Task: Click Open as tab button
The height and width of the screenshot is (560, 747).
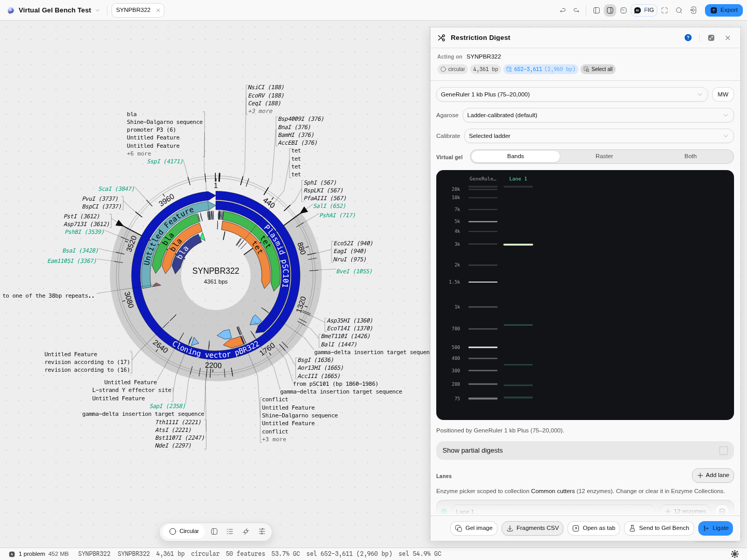Action: [594, 528]
